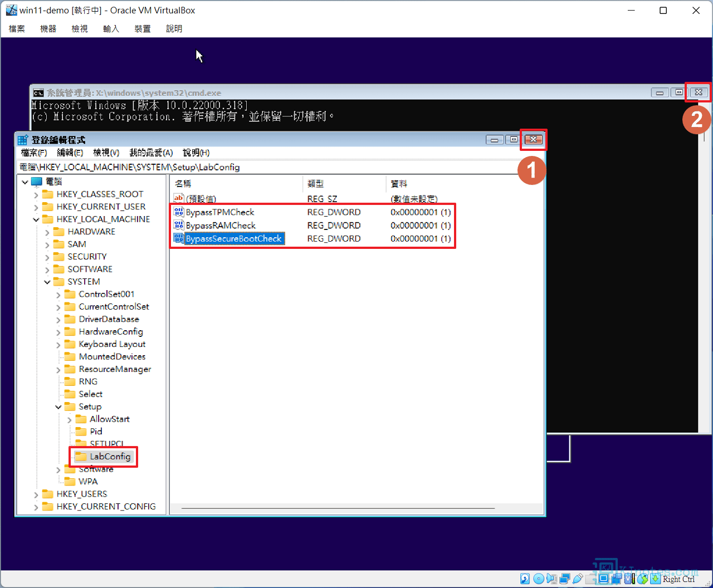
Task: Click the LabConfig folder icon
Action: point(81,457)
